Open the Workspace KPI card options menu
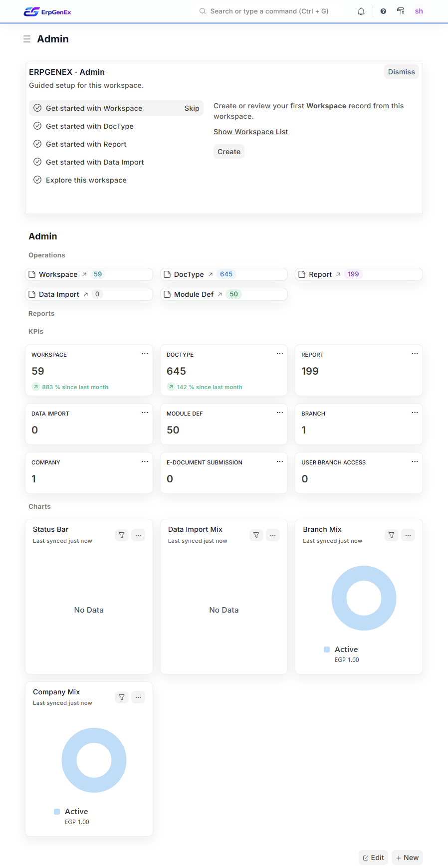The width and height of the screenshot is (448, 868). coord(145,354)
